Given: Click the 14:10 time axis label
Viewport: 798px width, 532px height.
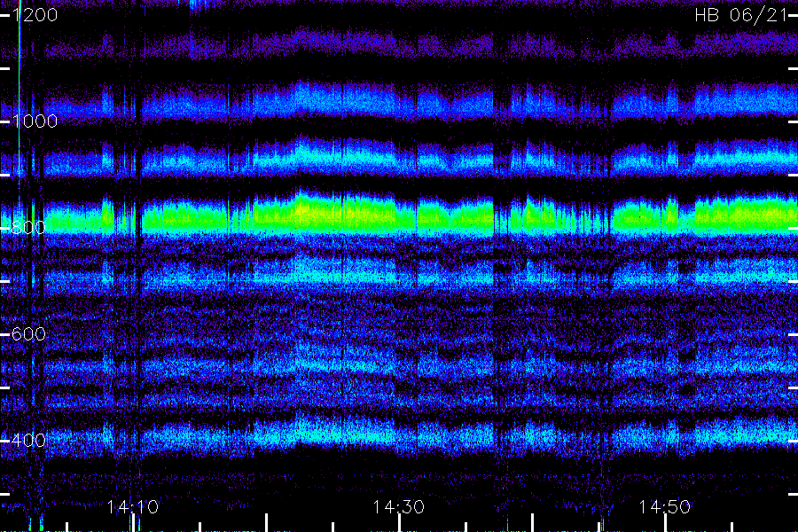Looking at the screenshot, I should tap(133, 507).
